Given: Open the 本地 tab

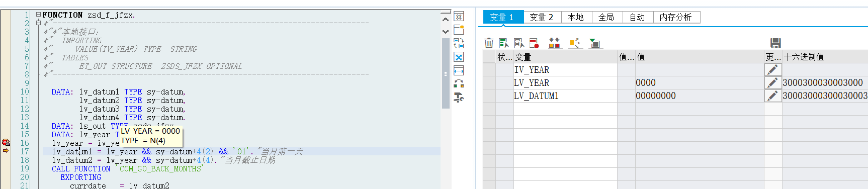Looking at the screenshot, I should [576, 17].
